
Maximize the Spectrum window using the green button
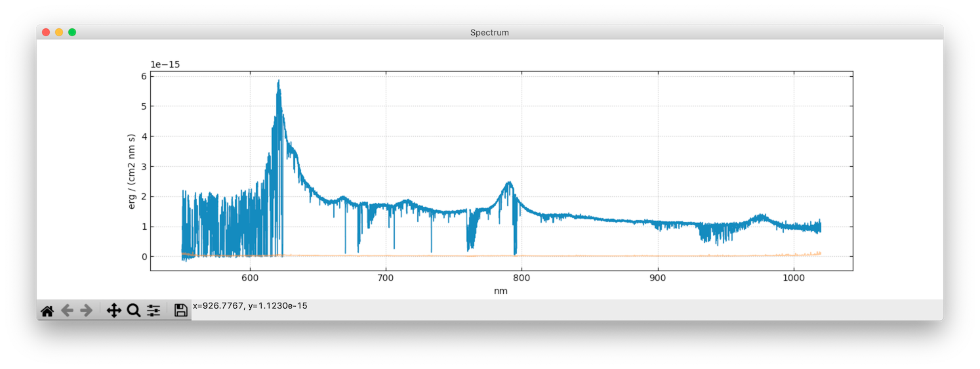click(72, 32)
